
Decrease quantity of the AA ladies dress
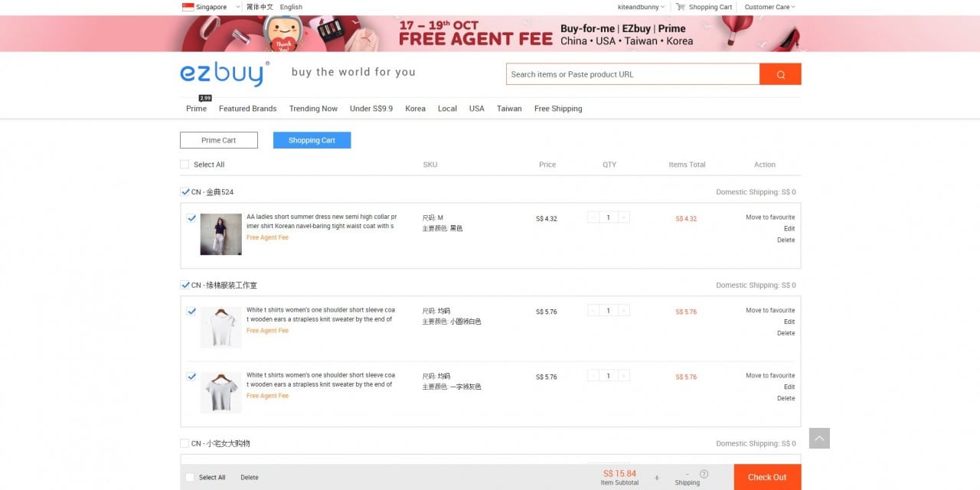tap(593, 217)
